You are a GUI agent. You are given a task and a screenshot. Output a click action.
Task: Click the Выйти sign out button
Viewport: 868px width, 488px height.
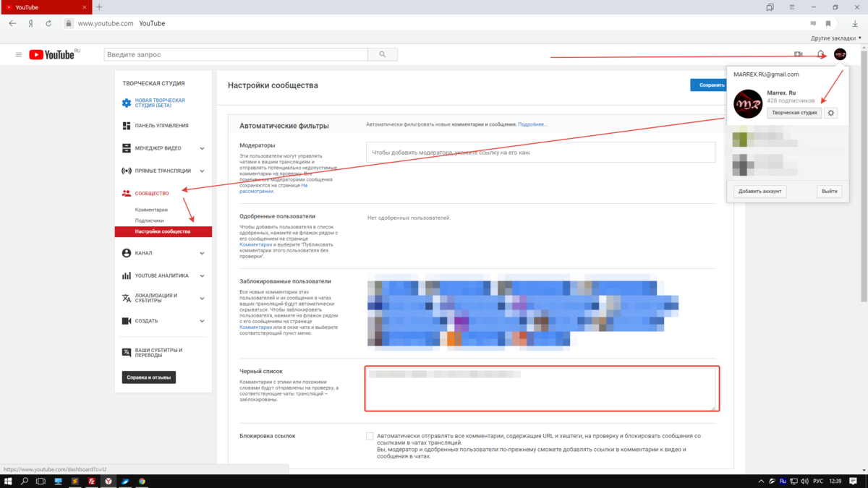point(830,192)
